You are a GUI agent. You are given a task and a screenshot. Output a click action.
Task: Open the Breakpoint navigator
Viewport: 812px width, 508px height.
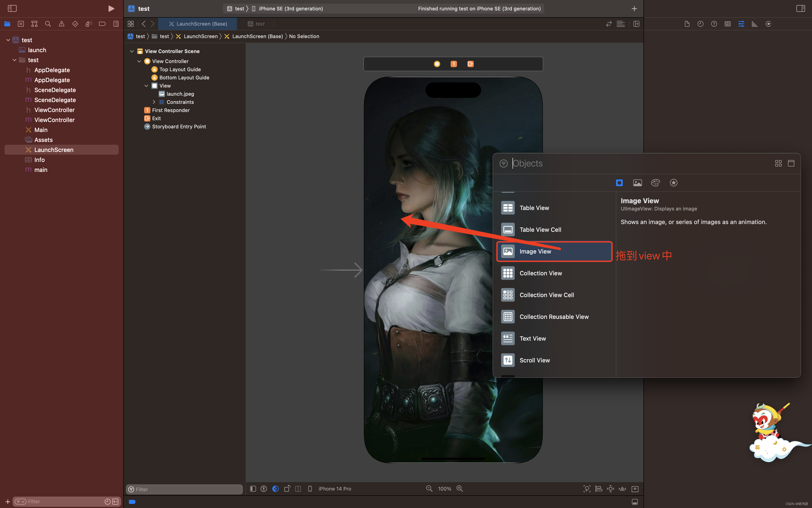pos(102,24)
